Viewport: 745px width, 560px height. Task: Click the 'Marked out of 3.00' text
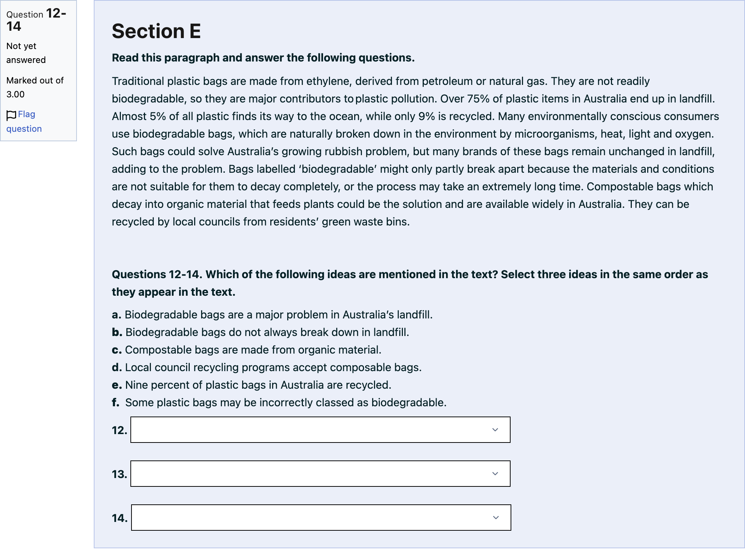pyautogui.click(x=35, y=87)
